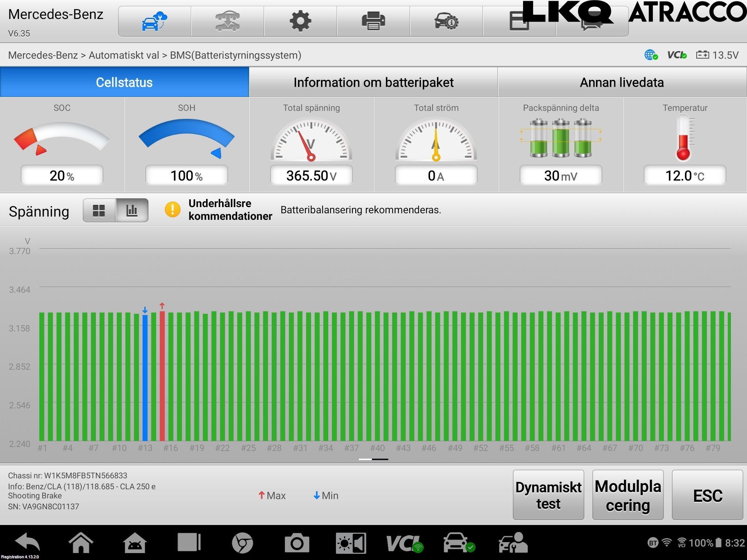The image size is (747, 560).
Task: Select the 100 % SOH value
Action: [187, 175]
